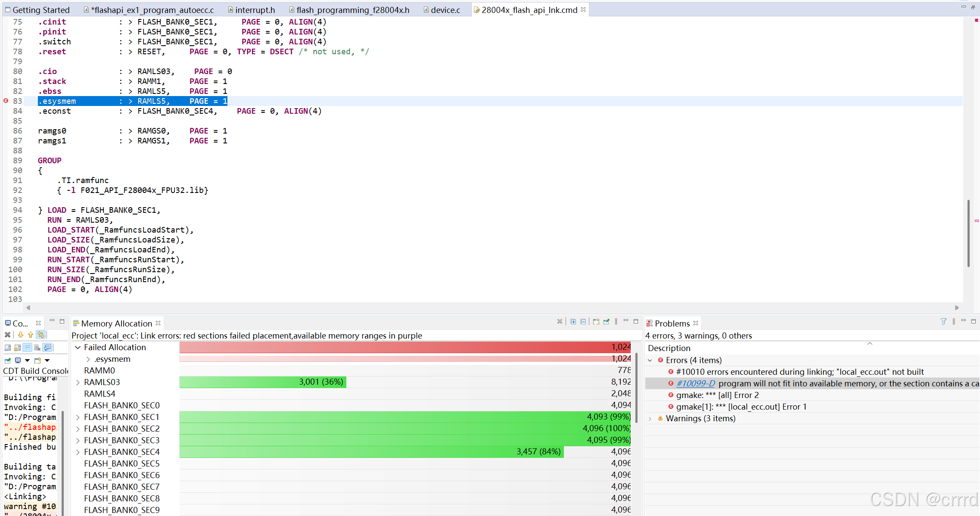Open the Problems view filter icon

pos(943,321)
